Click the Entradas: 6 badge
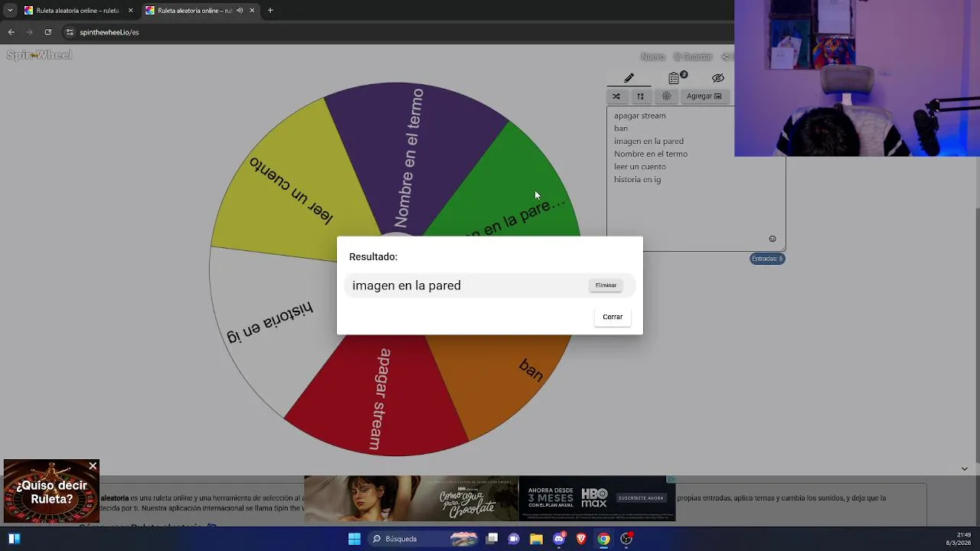 767,259
